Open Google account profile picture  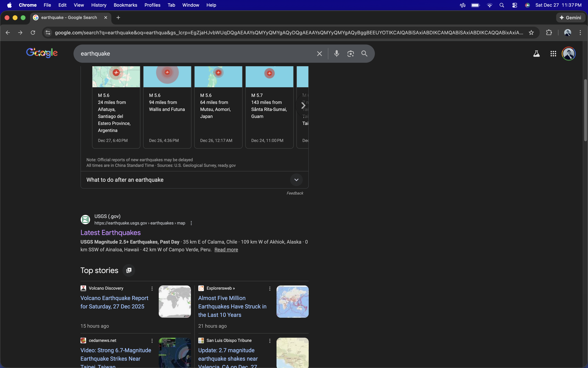tap(569, 54)
